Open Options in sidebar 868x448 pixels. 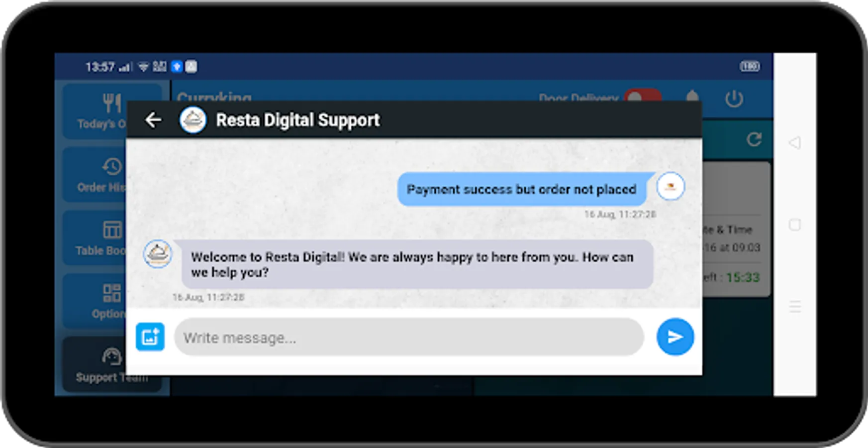[x=95, y=301]
